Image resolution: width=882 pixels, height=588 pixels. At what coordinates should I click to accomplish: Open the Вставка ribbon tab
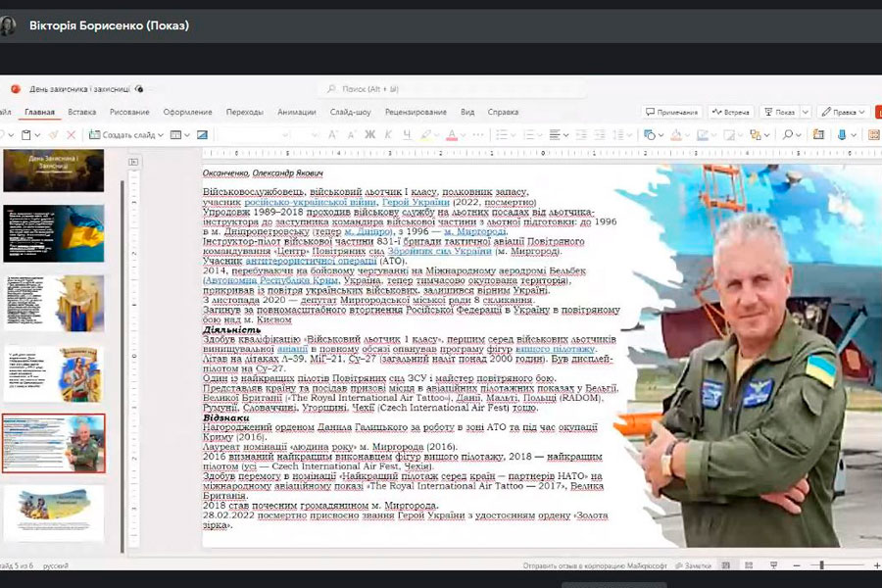pos(82,112)
